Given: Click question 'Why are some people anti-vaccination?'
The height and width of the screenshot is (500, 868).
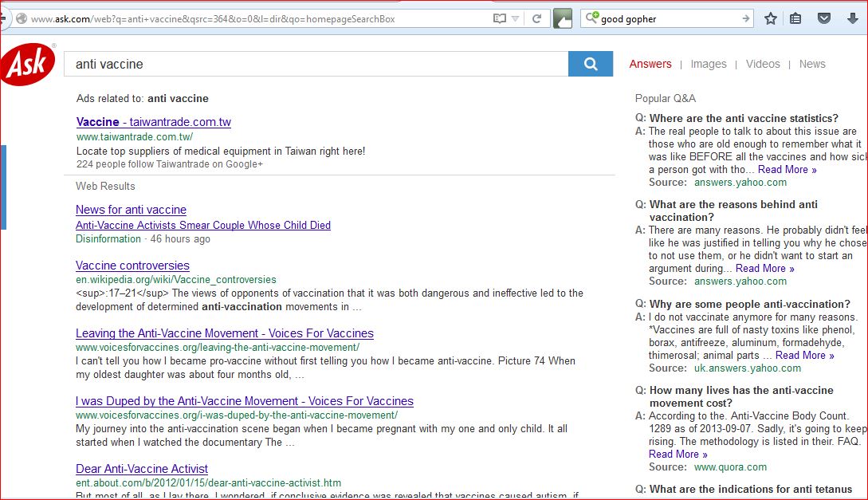Looking at the screenshot, I should click(x=749, y=304).
